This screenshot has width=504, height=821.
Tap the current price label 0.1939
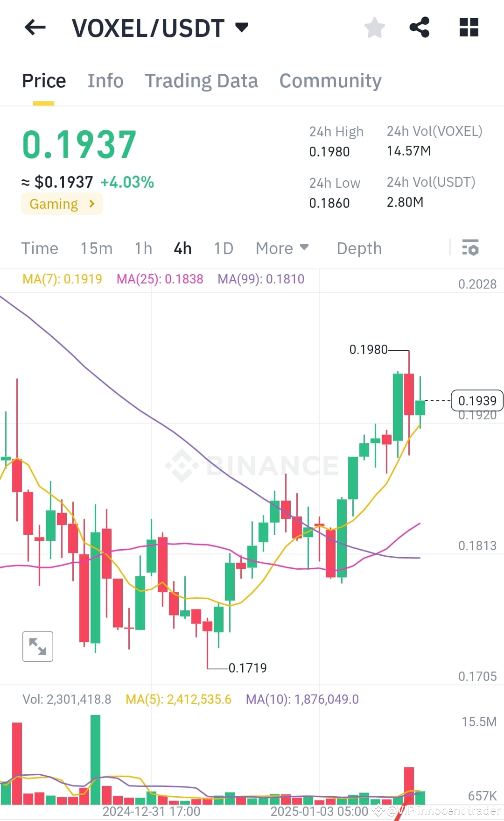pos(476,400)
